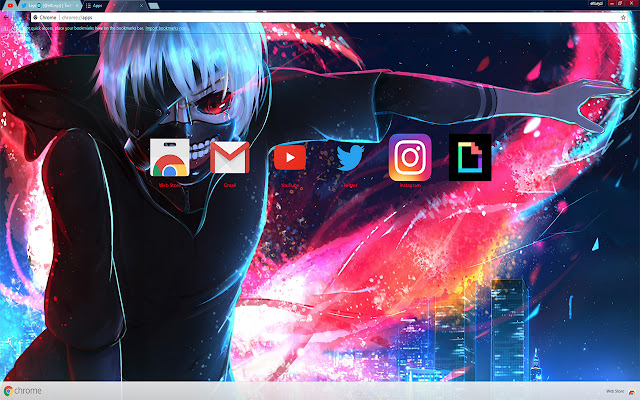The image size is (640, 400).
Task: Bookmark this page with the star icon
Action: 623,18
